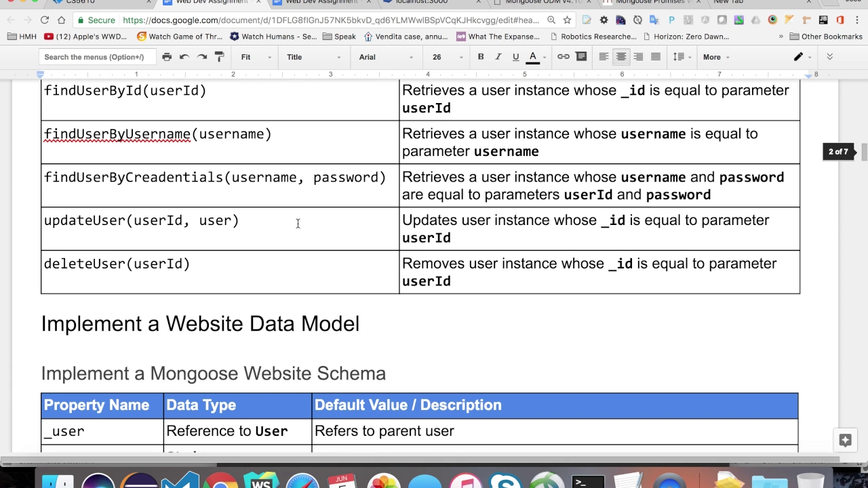This screenshot has height=488, width=868.
Task: Select the Paint format roller tool
Action: click(219, 57)
